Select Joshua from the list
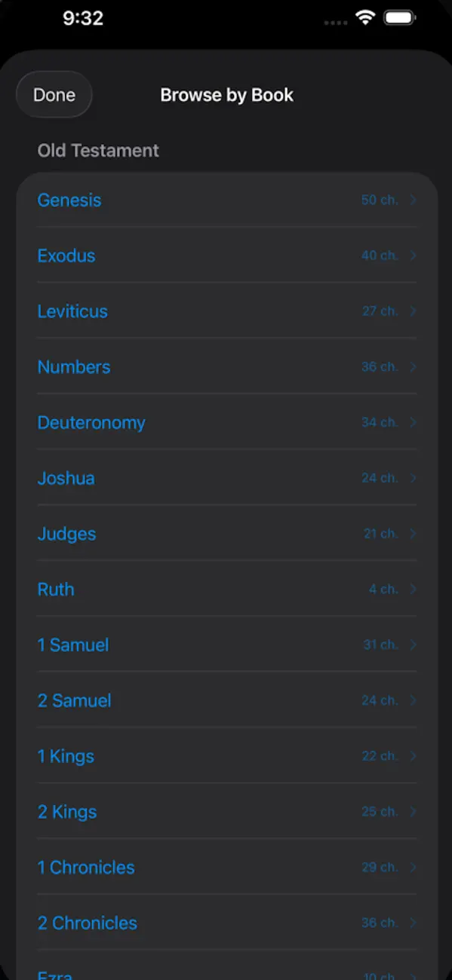 (x=66, y=478)
